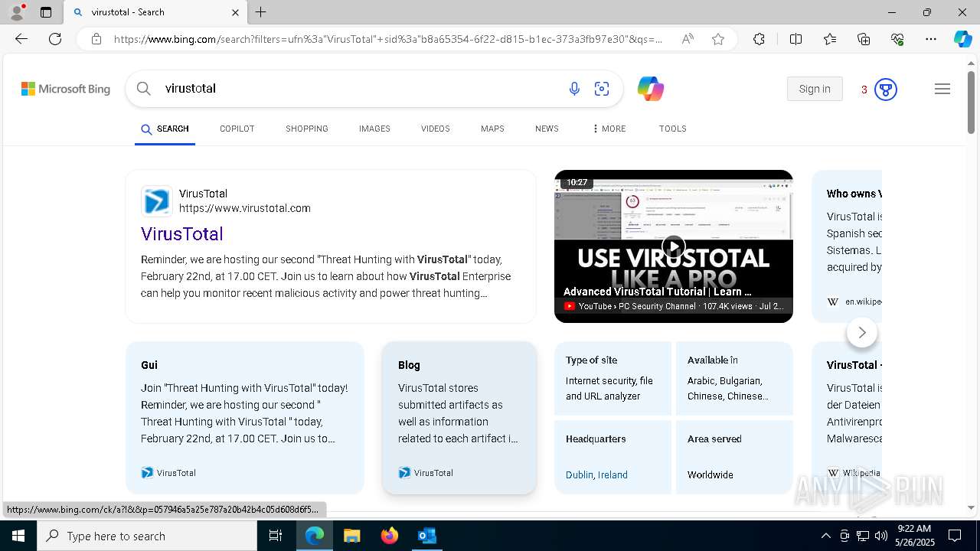Viewport: 980px width, 551px height.
Task: Refresh the page with reload icon
Action: 55,39
